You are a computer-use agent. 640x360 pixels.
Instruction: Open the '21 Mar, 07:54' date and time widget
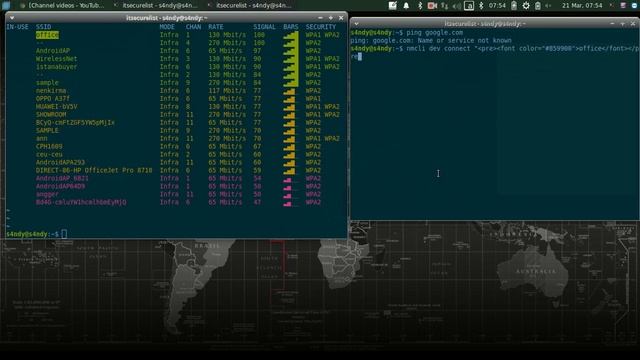582,5
